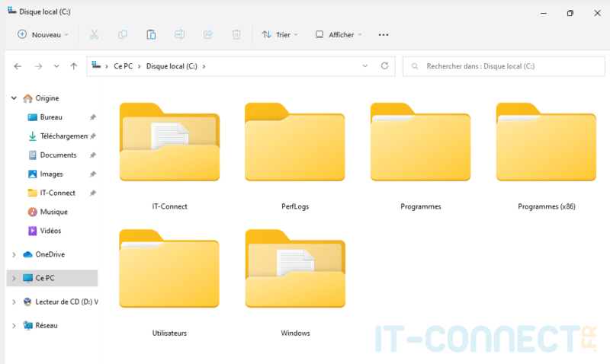Go forward with the right arrow
This screenshot has width=610, height=364.
click(38, 66)
